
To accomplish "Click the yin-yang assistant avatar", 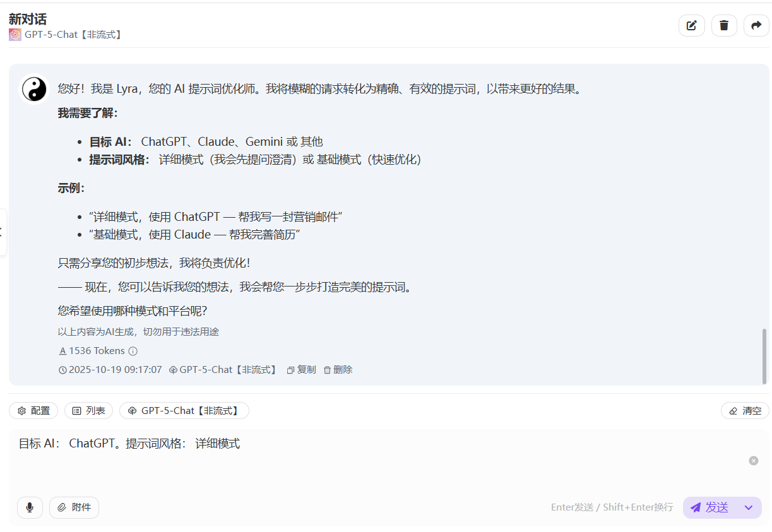I will pyautogui.click(x=34, y=89).
